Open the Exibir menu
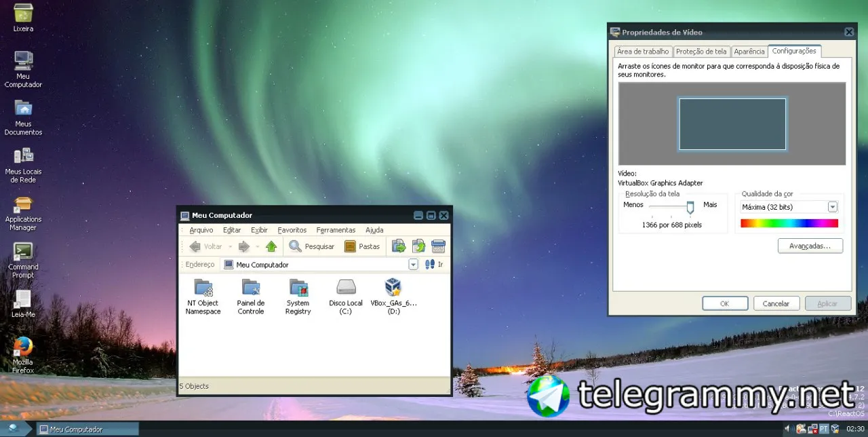The height and width of the screenshot is (437, 868). tap(259, 230)
